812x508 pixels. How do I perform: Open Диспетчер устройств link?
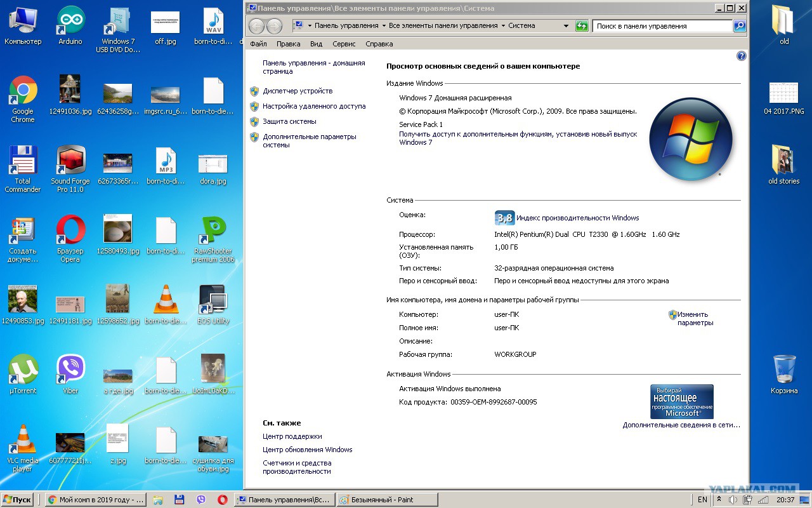click(x=298, y=91)
